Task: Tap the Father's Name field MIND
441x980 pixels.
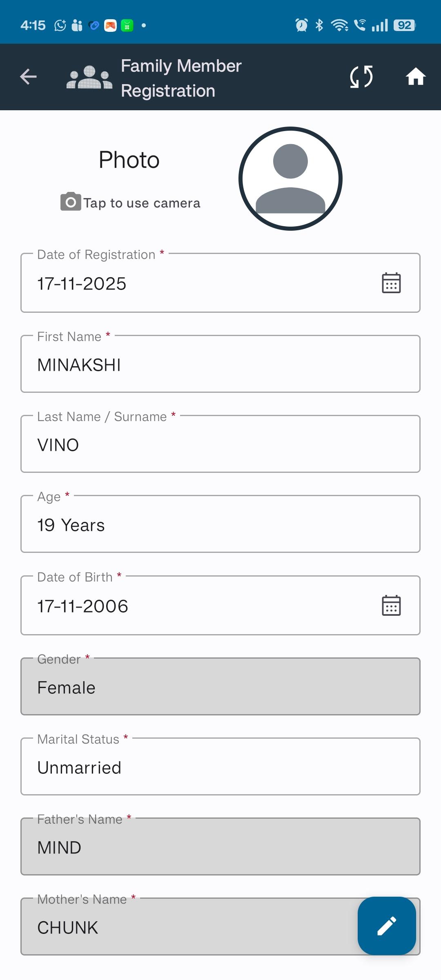Action: click(x=220, y=848)
